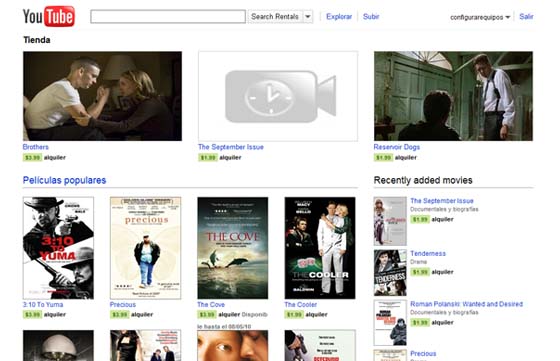
Task: Click the Search Rentals button
Action: pyautogui.click(x=275, y=16)
